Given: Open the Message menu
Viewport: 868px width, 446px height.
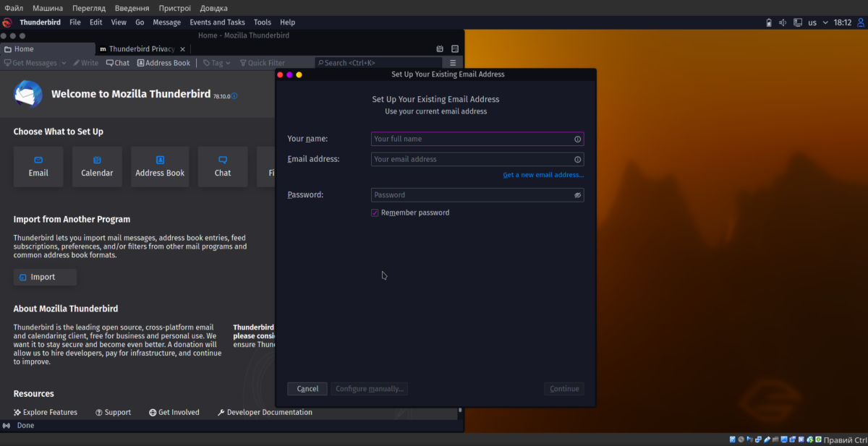Looking at the screenshot, I should (167, 22).
